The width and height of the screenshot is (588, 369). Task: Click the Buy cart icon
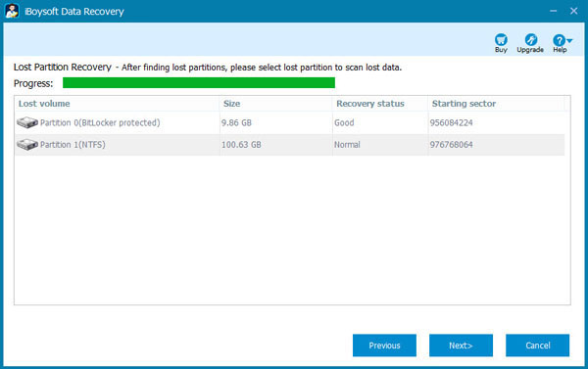pyautogui.click(x=501, y=39)
